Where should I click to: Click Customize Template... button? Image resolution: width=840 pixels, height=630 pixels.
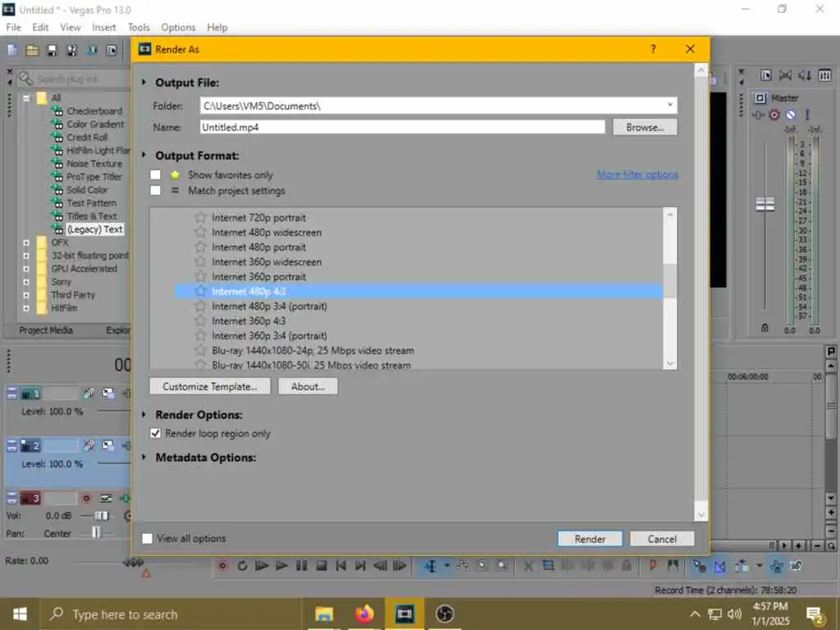209,386
